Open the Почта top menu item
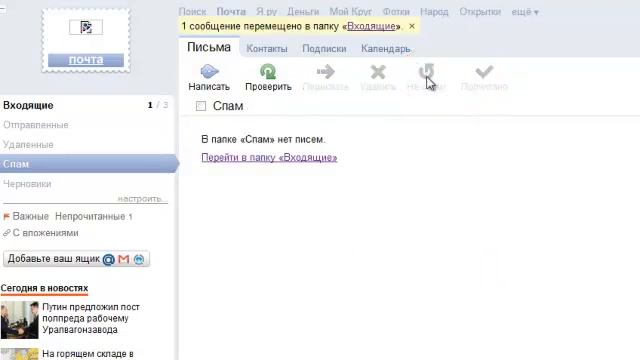The image size is (640, 360). [x=231, y=12]
